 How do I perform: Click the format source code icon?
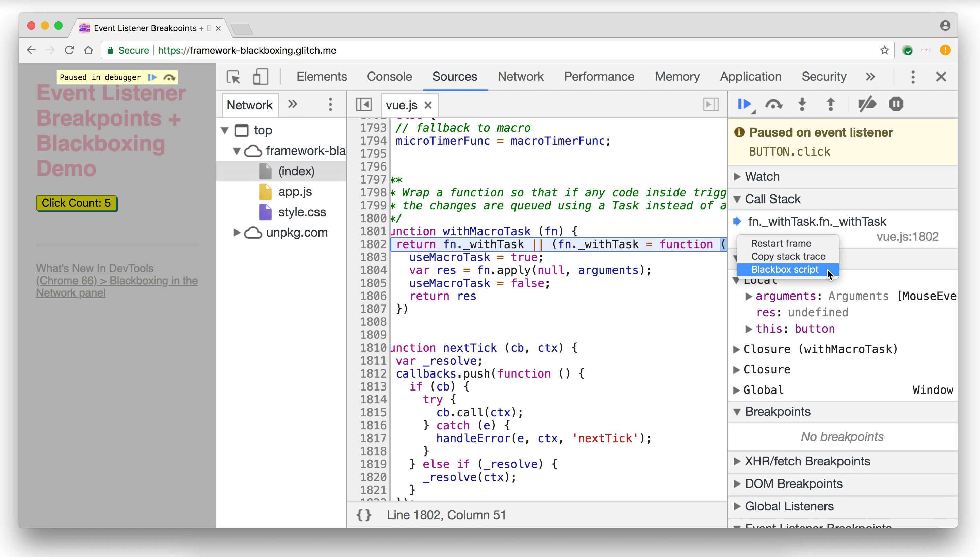364,515
